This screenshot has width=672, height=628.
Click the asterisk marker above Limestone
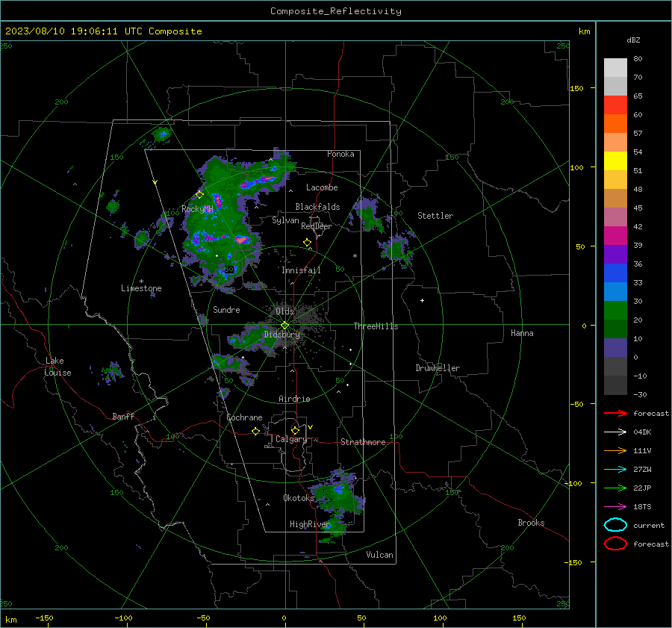pyautogui.click(x=141, y=282)
